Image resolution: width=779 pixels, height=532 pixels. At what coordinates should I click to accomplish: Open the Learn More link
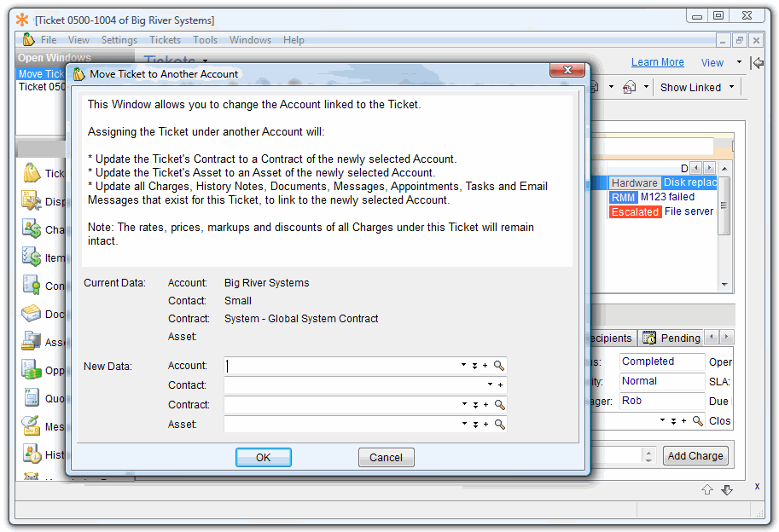(657, 62)
